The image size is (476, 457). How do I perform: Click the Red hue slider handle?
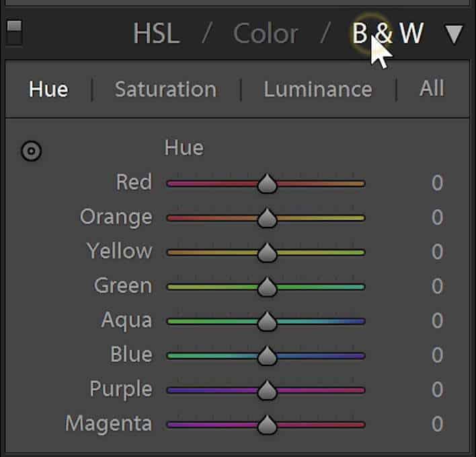(x=267, y=184)
